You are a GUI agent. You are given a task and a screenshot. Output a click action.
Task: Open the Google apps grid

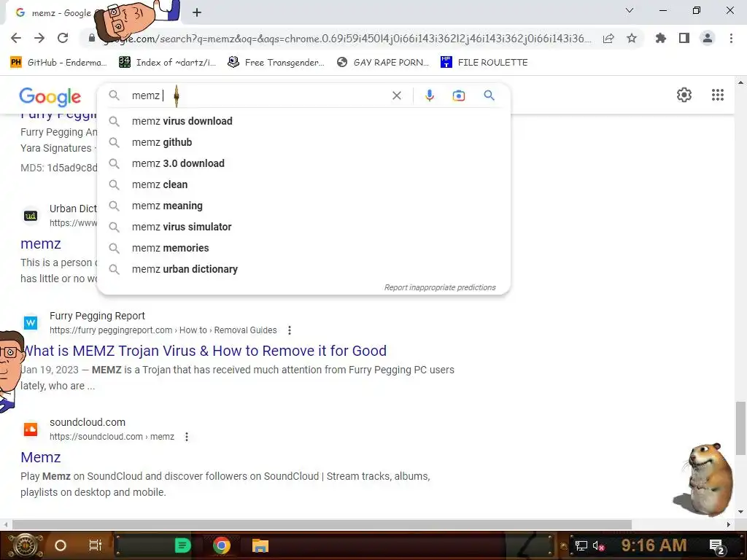(718, 95)
